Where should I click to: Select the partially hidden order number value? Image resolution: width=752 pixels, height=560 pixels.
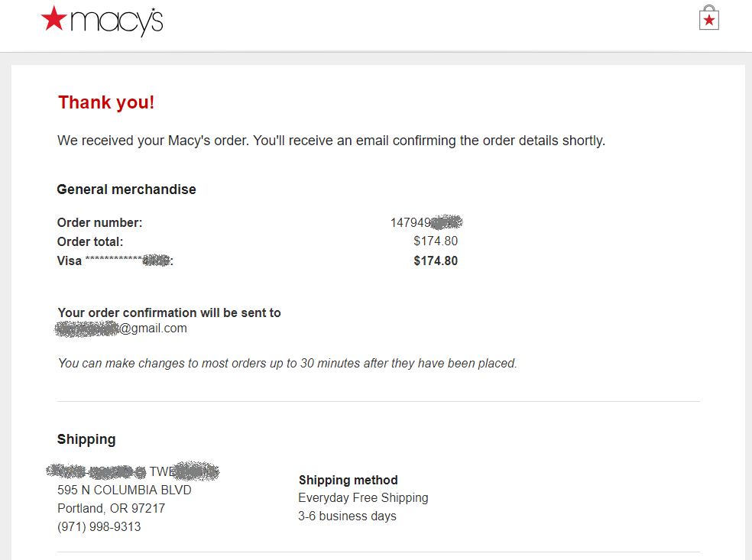(x=426, y=223)
